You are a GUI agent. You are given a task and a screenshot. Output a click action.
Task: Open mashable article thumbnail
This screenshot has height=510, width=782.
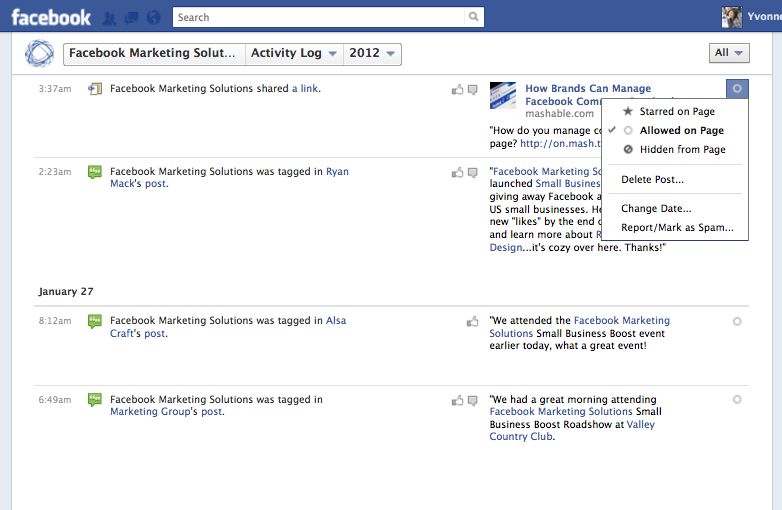point(503,95)
